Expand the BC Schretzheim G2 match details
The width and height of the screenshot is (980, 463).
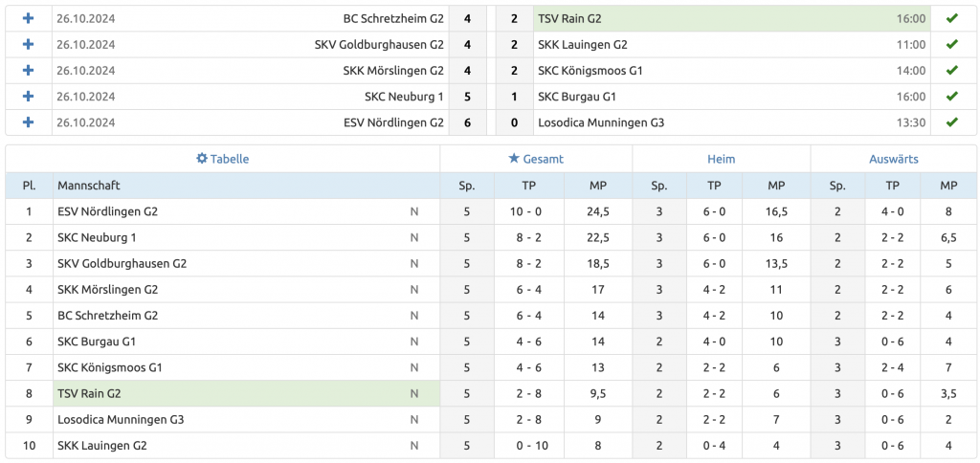(x=28, y=18)
